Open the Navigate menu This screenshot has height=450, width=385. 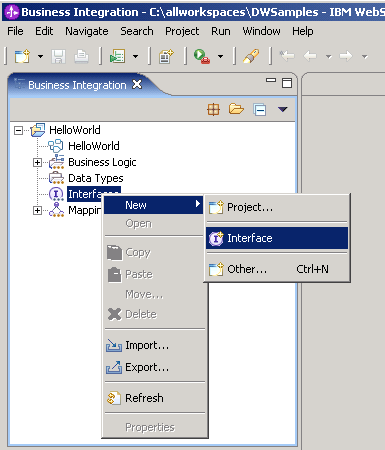[x=87, y=31]
